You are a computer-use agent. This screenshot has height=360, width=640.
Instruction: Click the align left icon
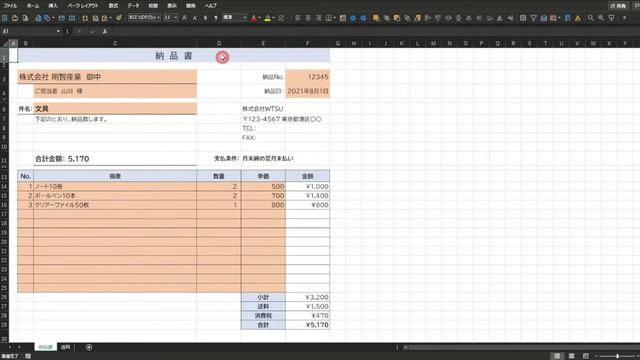coord(298,18)
